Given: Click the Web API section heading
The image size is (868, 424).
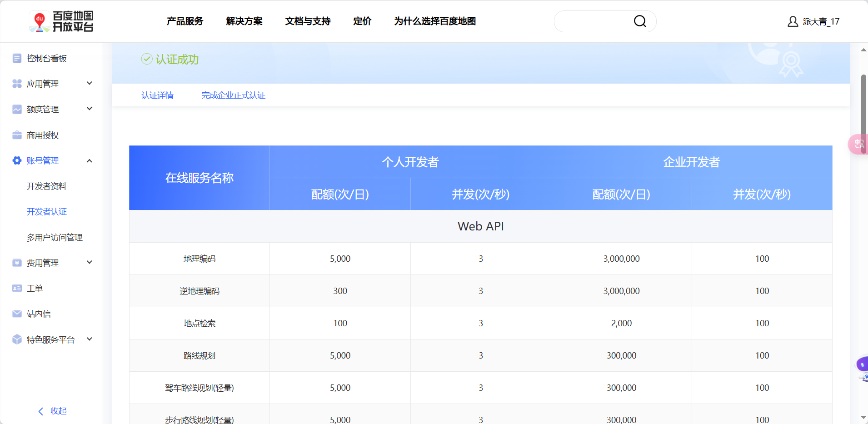Looking at the screenshot, I should (x=481, y=226).
